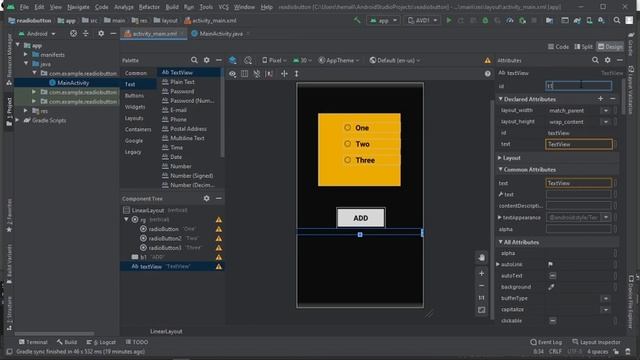Open the Layout Inspector

pyautogui.click(x=596, y=342)
